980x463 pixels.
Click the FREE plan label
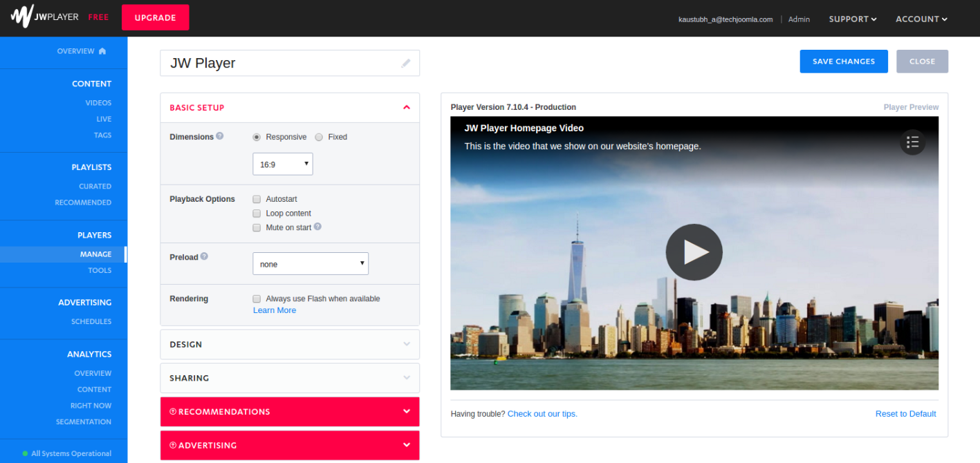[98, 17]
